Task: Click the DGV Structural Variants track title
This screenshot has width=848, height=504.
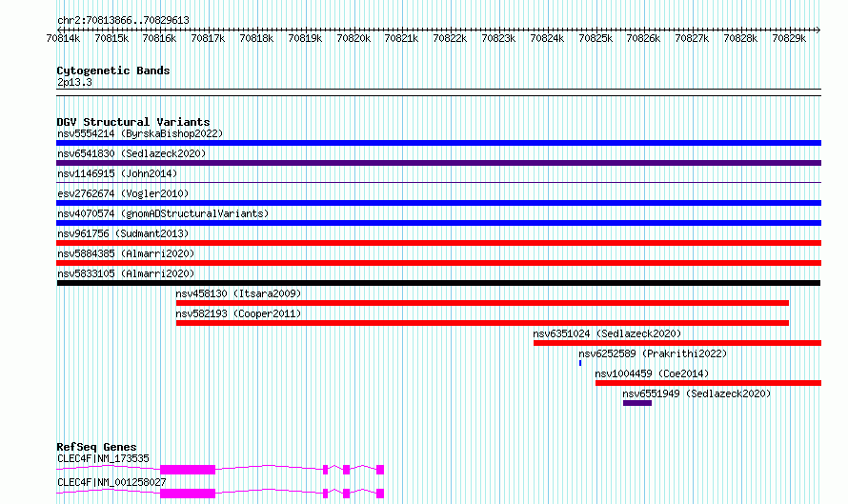Action: pos(133,122)
